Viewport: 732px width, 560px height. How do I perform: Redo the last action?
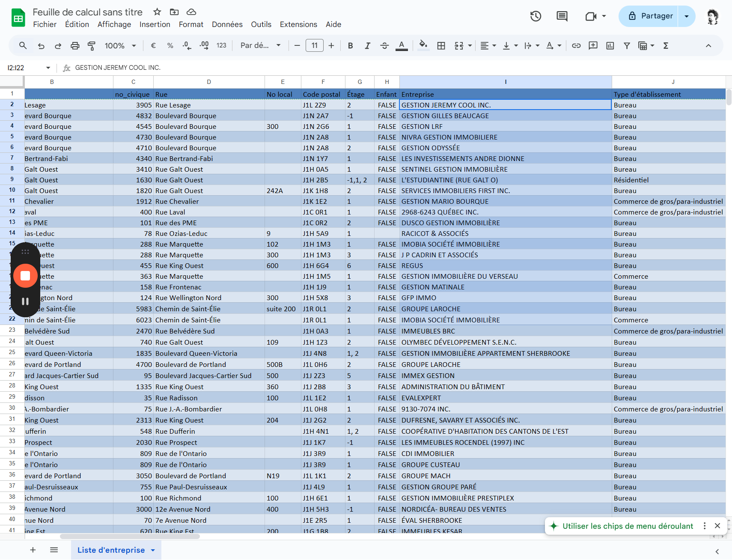(58, 45)
